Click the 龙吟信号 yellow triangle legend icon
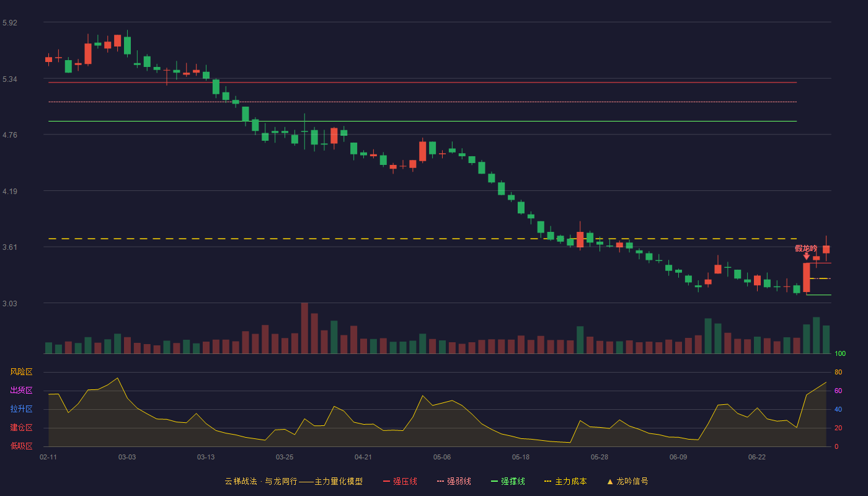 (x=610, y=482)
